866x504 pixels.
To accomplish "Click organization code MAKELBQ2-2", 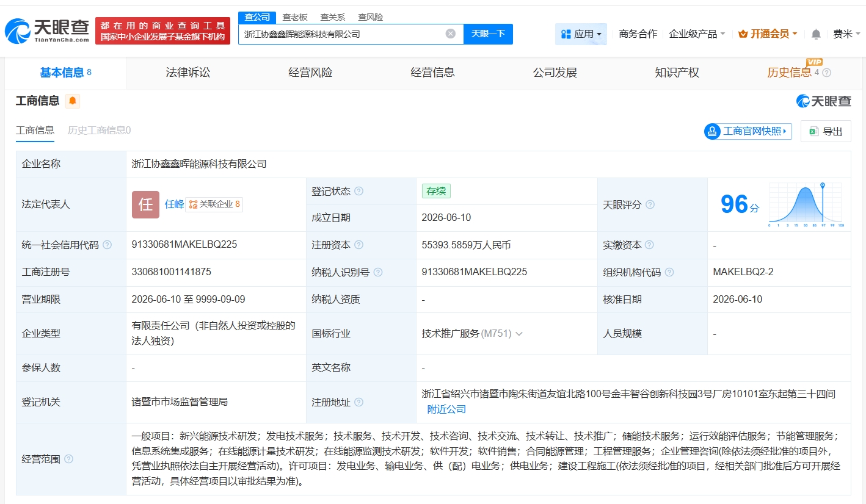I will pyautogui.click(x=743, y=272).
